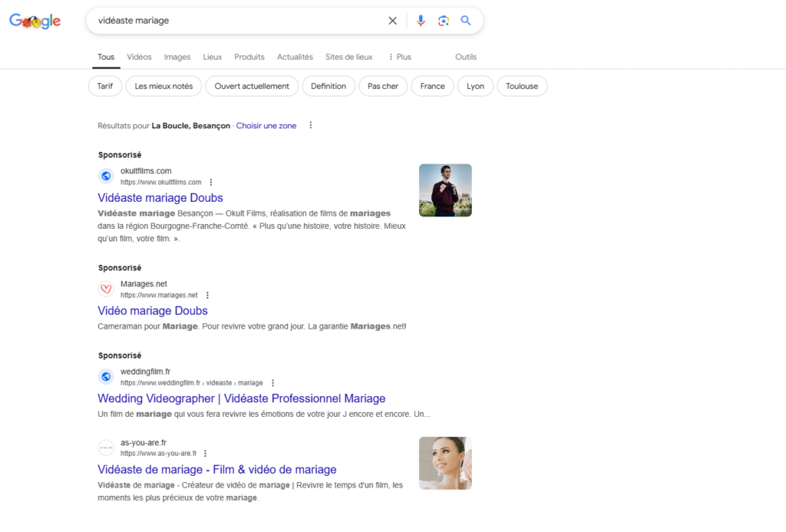
Task: Select the Tous tab
Action: [x=106, y=57]
